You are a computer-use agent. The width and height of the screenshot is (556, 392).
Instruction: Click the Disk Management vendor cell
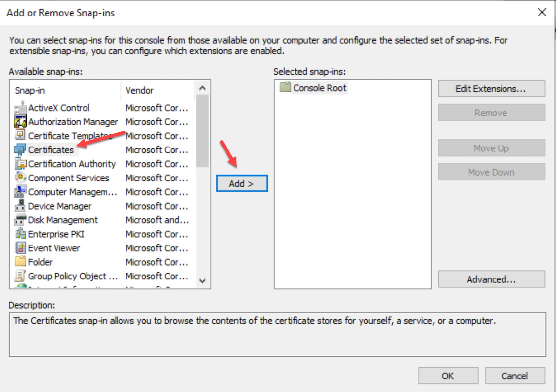point(157,220)
